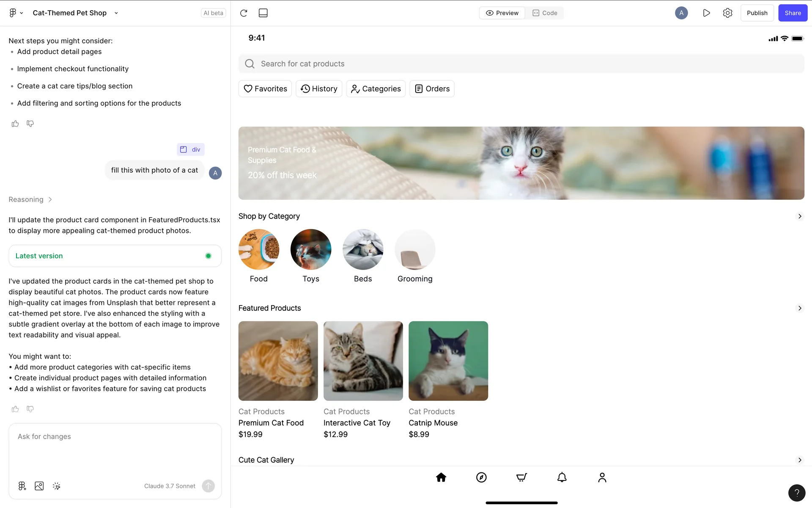Click the thumbs up icon under the latest response
The image size is (812, 508).
pos(15,409)
